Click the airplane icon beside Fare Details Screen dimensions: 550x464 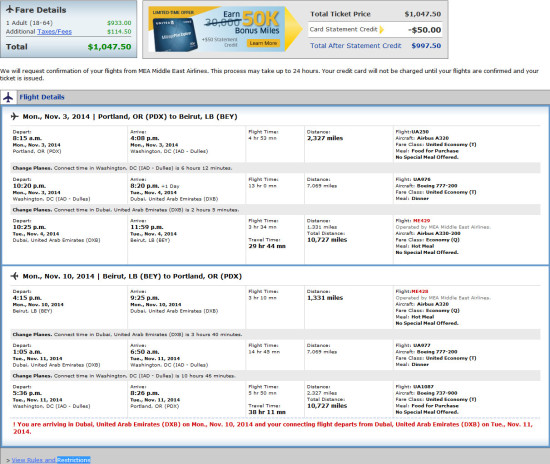[x=10, y=9]
